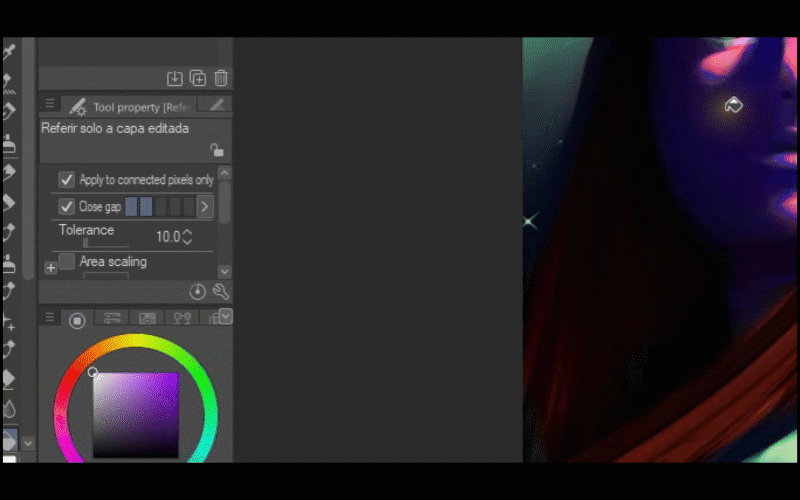Set Close gap to second level segment
Image resolution: width=800 pixels, height=500 pixels.
tap(146, 207)
